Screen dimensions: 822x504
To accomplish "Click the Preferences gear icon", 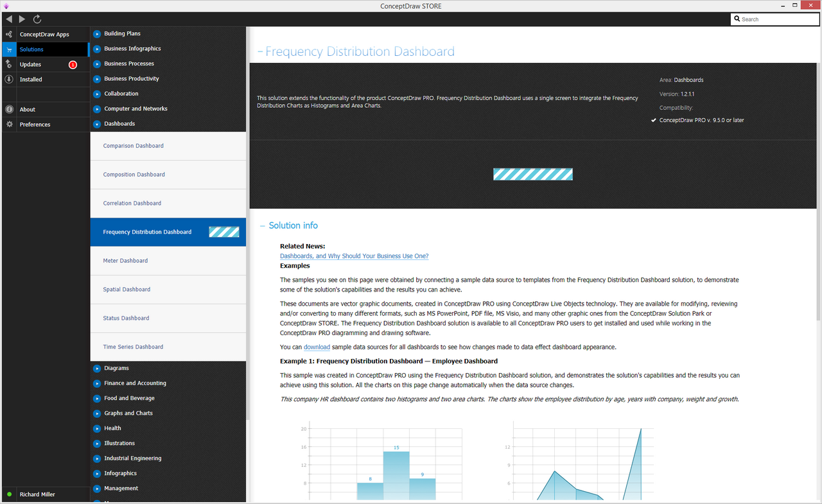I will pos(9,125).
